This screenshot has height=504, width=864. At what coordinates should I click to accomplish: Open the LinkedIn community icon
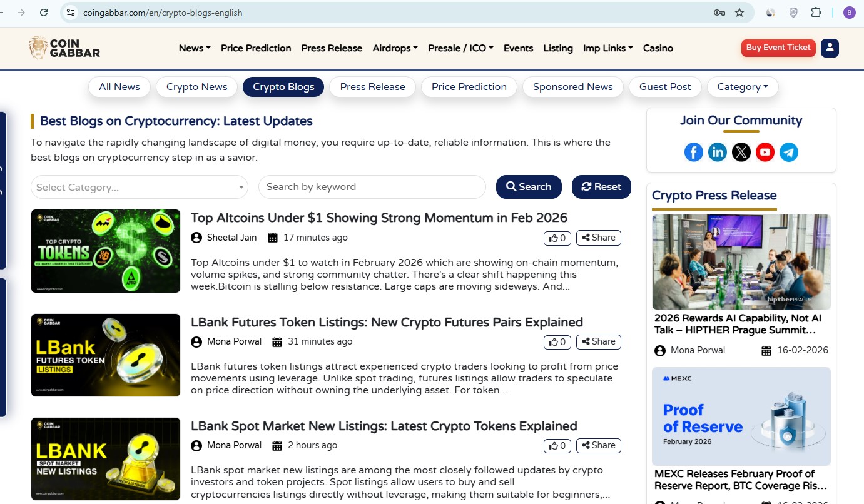click(x=718, y=152)
